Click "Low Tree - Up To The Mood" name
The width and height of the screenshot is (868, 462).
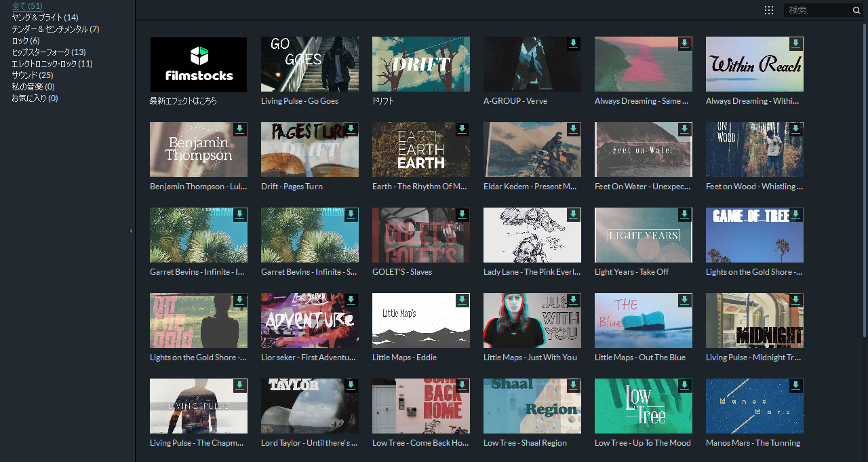tap(643, 443)
